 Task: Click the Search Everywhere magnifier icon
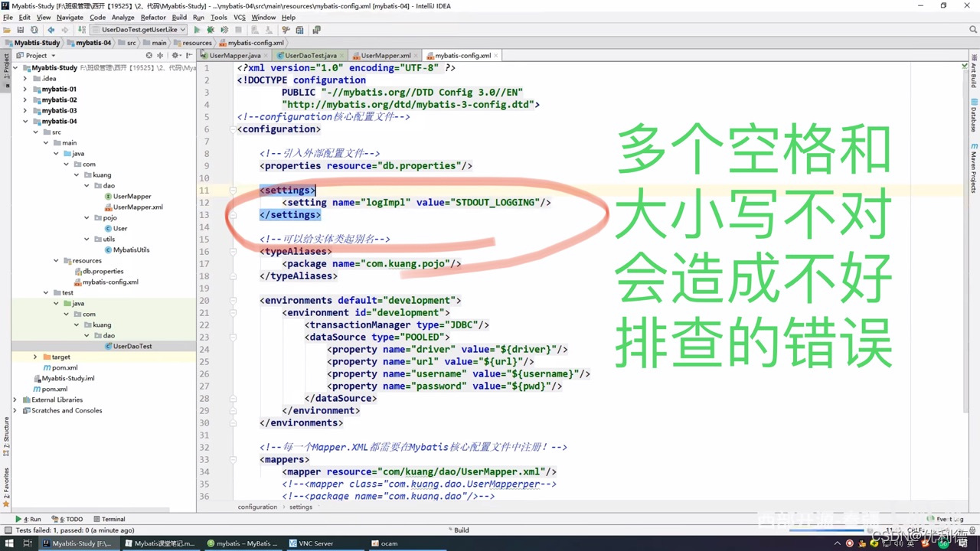point(973,30)
